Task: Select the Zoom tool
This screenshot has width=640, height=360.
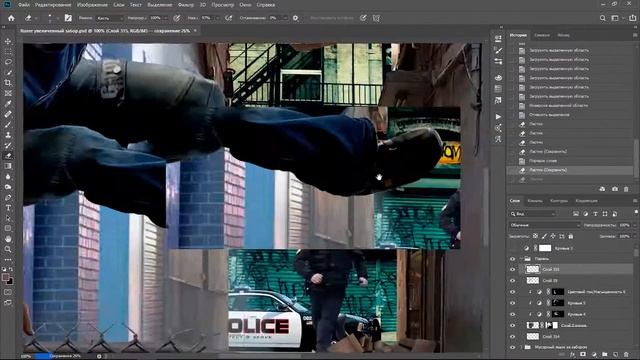Action: (x=8, y=249)
